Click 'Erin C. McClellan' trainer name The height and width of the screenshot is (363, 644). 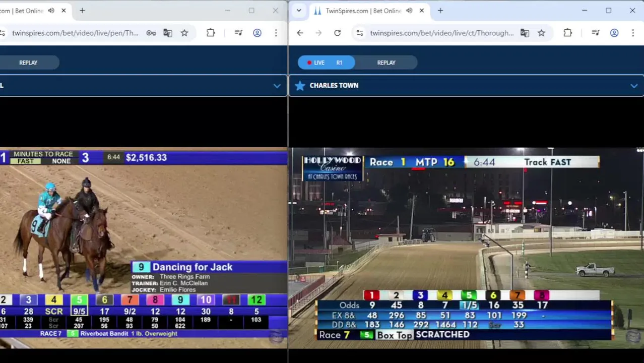pyautogui.click(x=183, y=283)
